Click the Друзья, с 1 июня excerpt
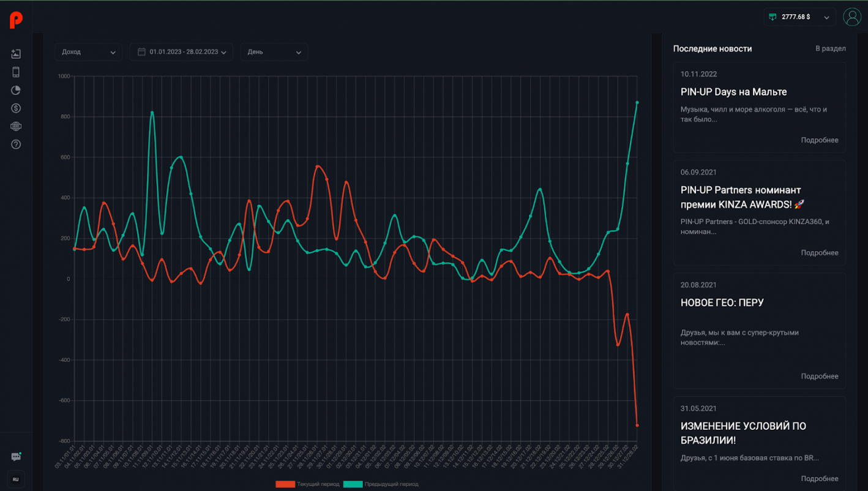This screenshot has height=491, width=868. pyautogui.click(x=750, y=458)
